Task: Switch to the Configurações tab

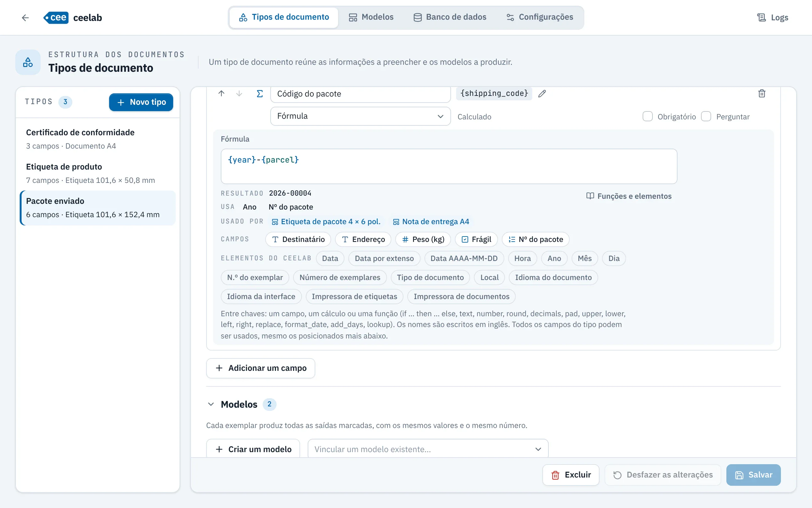Action: click(x=540, y=17)
